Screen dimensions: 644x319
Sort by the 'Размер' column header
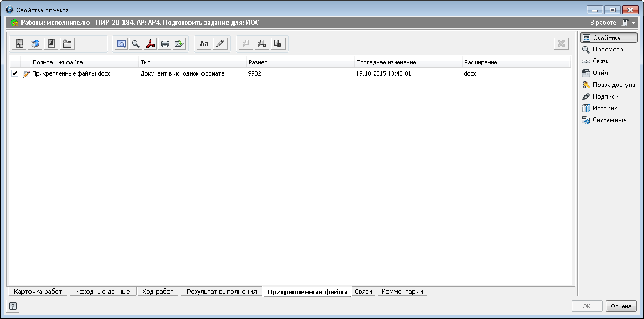258,62
